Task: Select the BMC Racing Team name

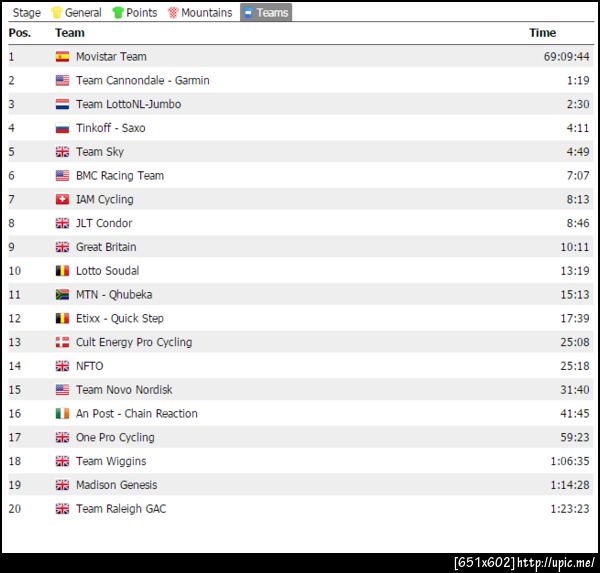Action: click(120, 176)
